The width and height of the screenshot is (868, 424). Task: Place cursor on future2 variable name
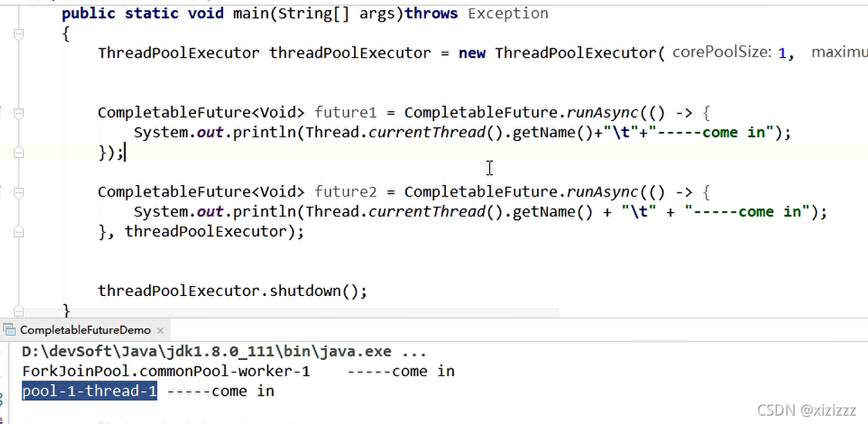click(x=346, y=192)
